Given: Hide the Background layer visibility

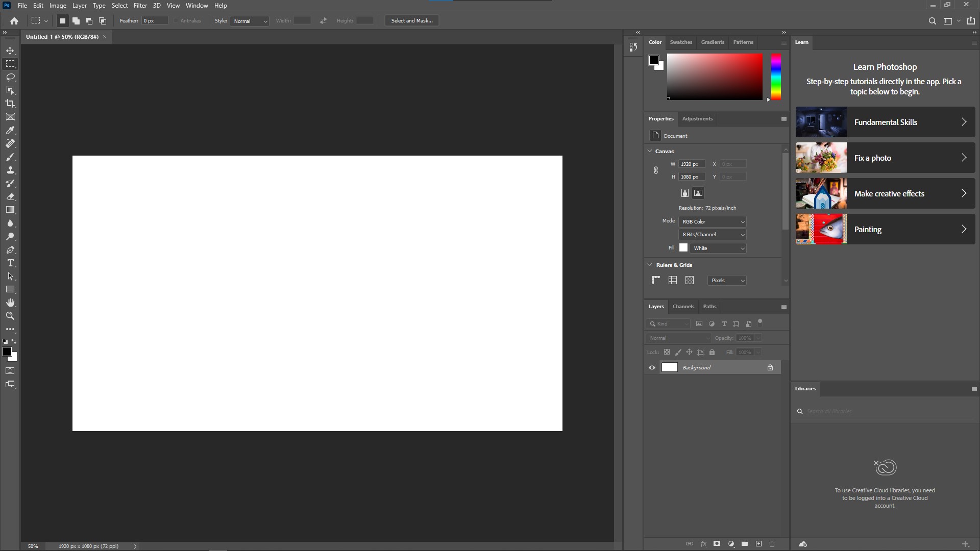Looking at the screenshot, I should [652, 367].
